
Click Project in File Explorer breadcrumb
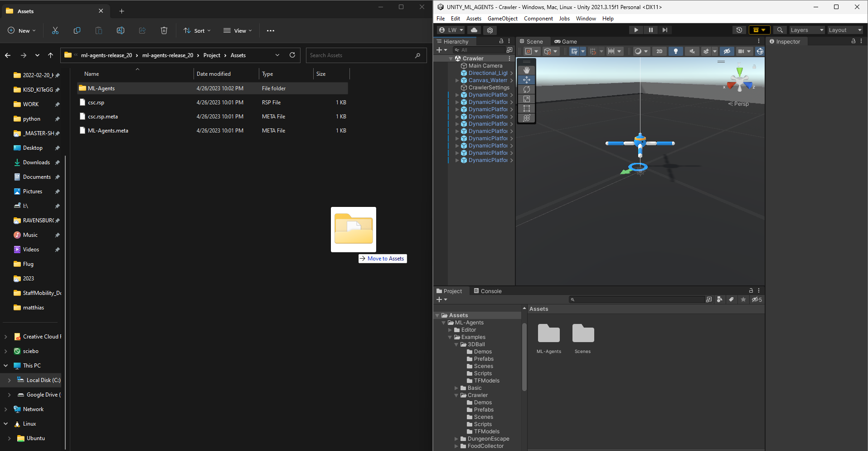pos(212,55)
